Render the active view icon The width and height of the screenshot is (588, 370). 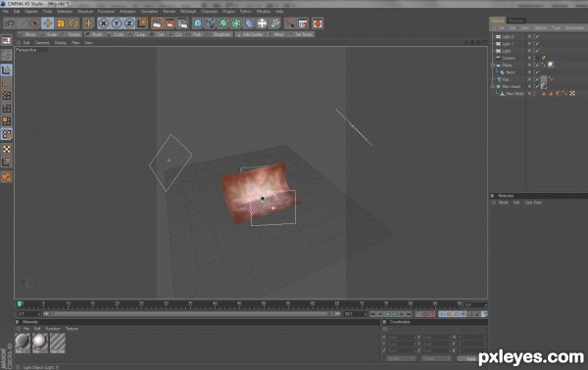pos(157,23)
